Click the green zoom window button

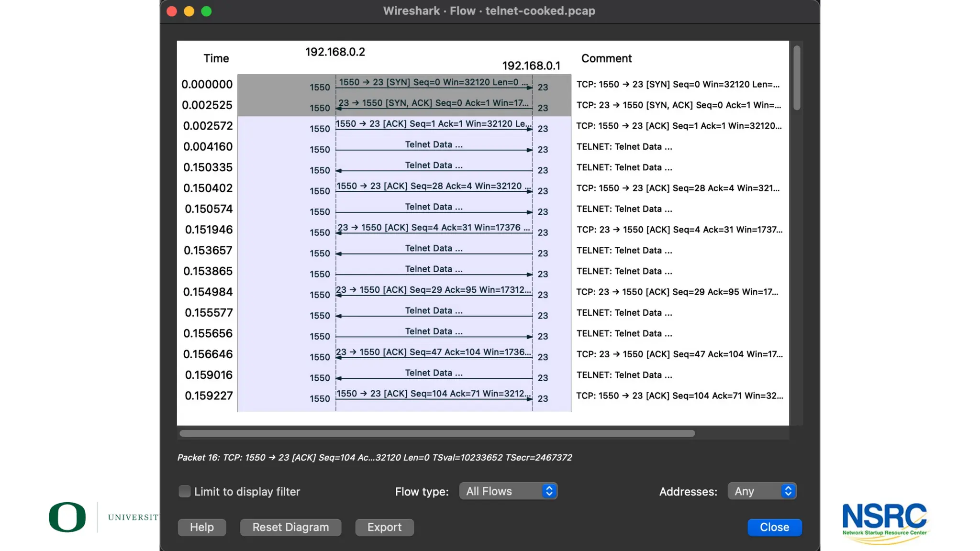[206, 11]
